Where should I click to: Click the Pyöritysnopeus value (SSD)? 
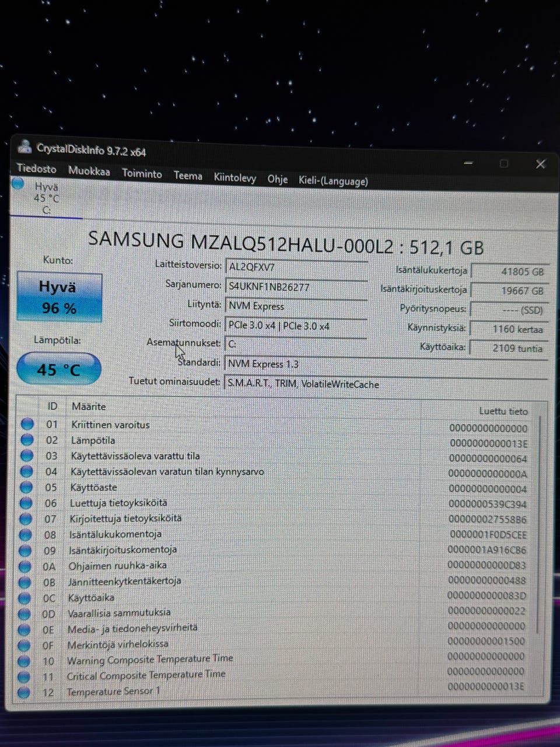509,310
